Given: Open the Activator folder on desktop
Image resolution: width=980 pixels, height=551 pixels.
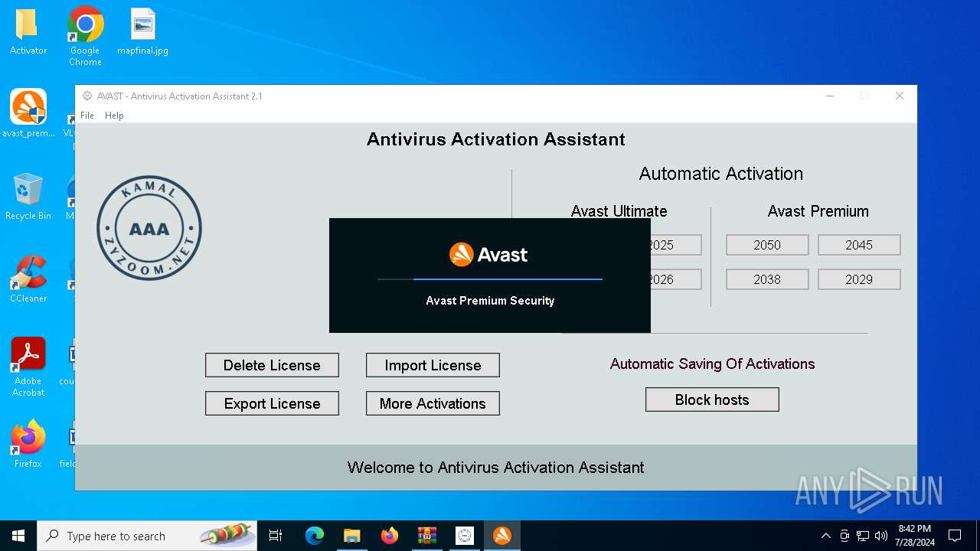Looking at the screenshot, I should (x=28, y=31).
